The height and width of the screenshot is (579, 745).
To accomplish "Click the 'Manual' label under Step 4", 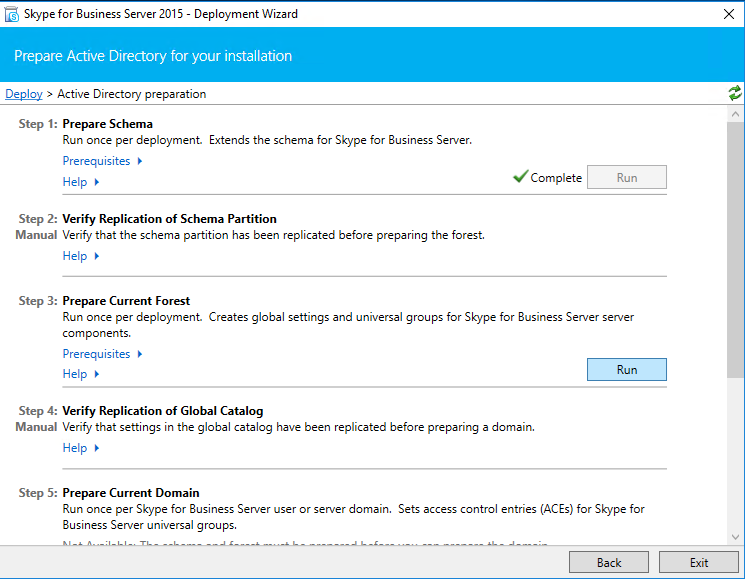I will [36, 427].
